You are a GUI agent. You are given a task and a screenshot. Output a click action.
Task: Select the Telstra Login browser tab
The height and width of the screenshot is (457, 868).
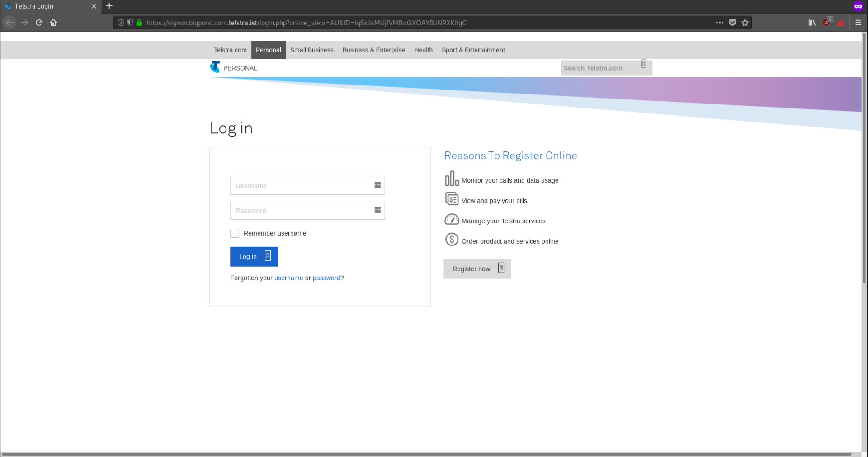coord(51,6)
